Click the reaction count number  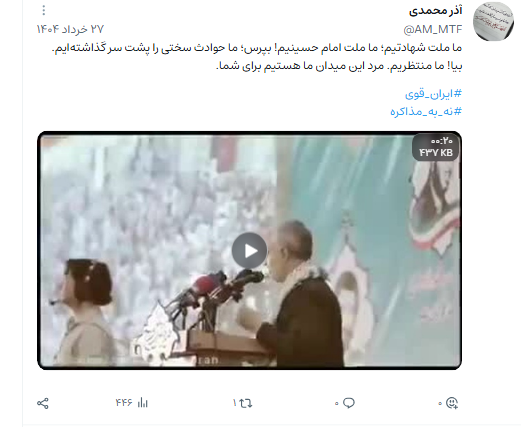coord(440,404)
